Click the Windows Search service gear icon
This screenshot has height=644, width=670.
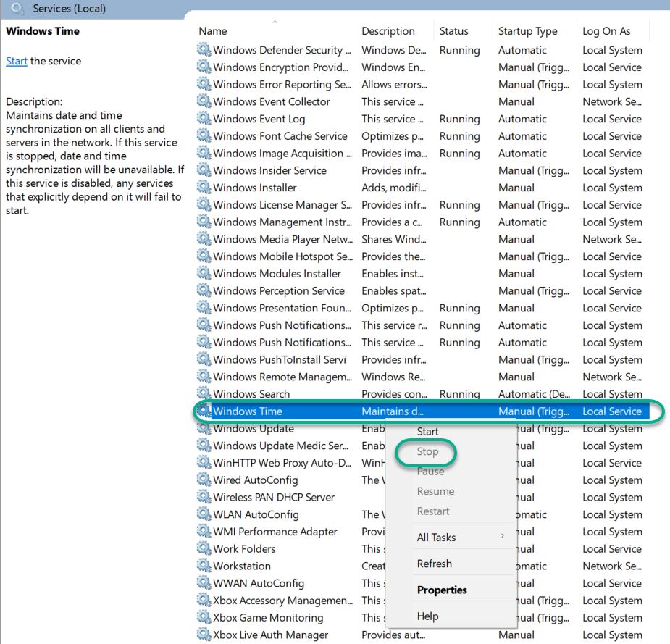pos(204,393)
